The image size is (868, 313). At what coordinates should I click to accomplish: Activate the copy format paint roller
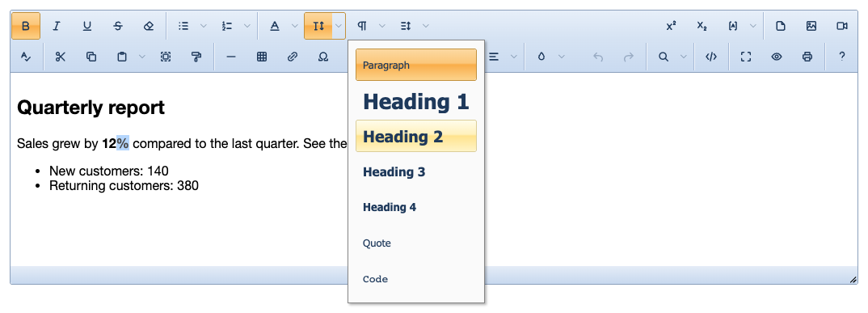(x=196, y=57)
